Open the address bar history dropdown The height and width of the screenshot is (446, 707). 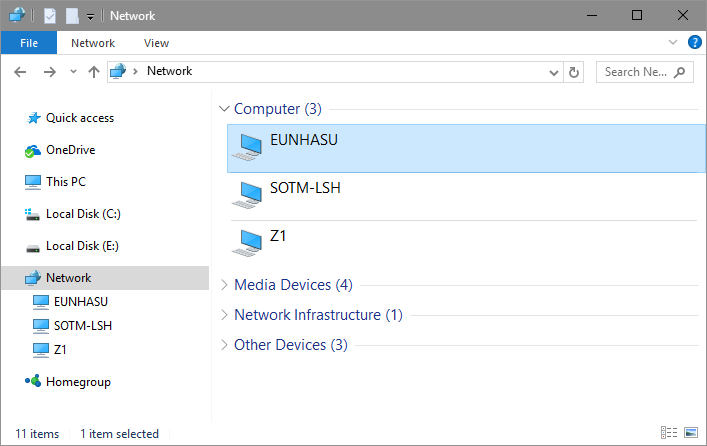tap(555, 72)
